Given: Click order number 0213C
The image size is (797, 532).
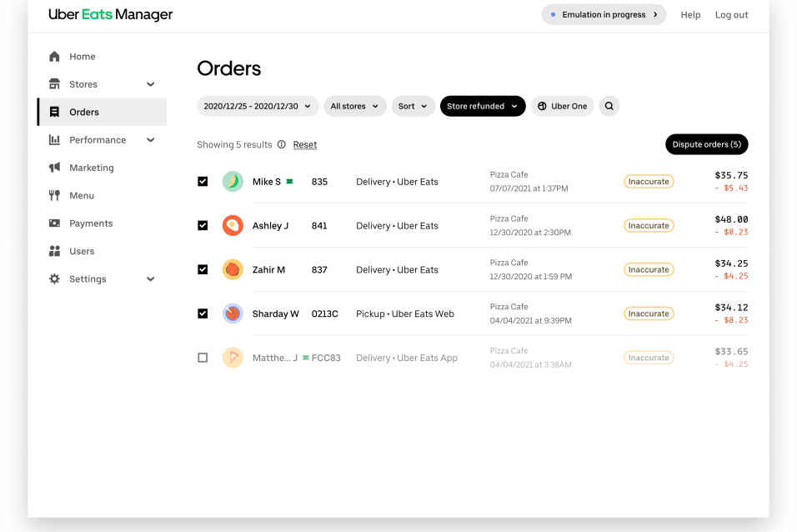Looking at the screenshot, I should (x=325, y=314).
